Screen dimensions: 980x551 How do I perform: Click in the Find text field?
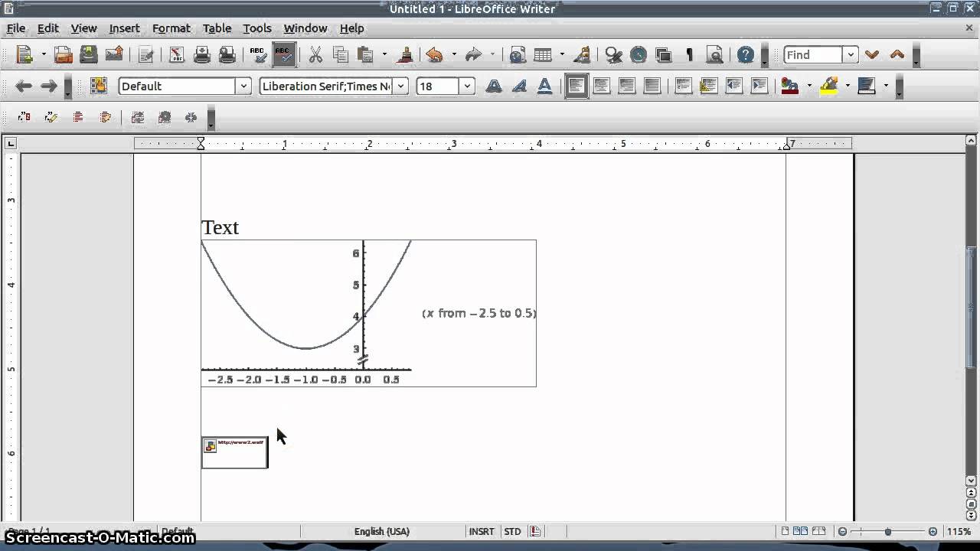(x=813, y=54)
